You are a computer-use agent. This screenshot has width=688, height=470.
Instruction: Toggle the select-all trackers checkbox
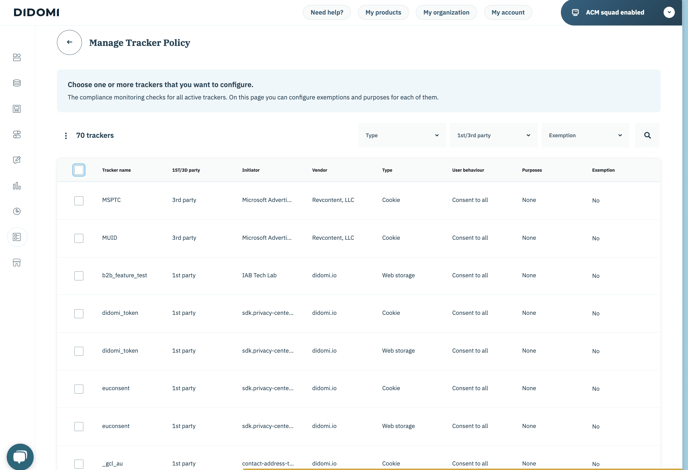(x=79, y=170)
